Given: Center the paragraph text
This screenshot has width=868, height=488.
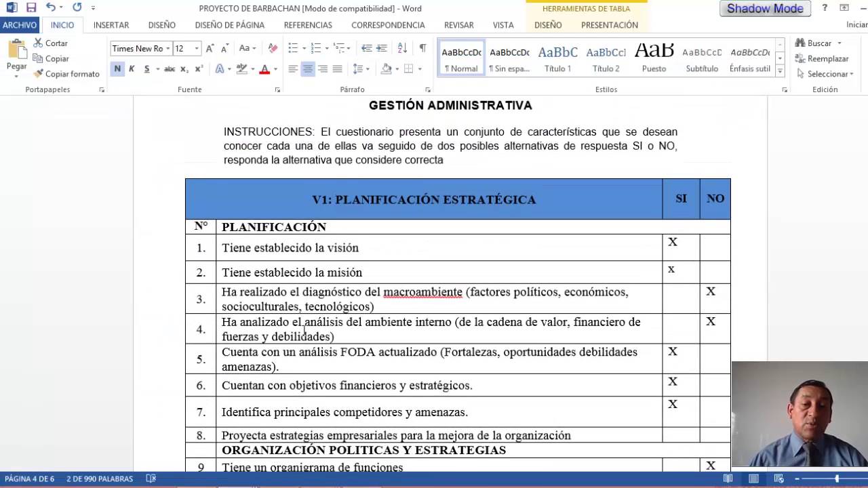Looking at the screenshot, I should coord(308,68).
